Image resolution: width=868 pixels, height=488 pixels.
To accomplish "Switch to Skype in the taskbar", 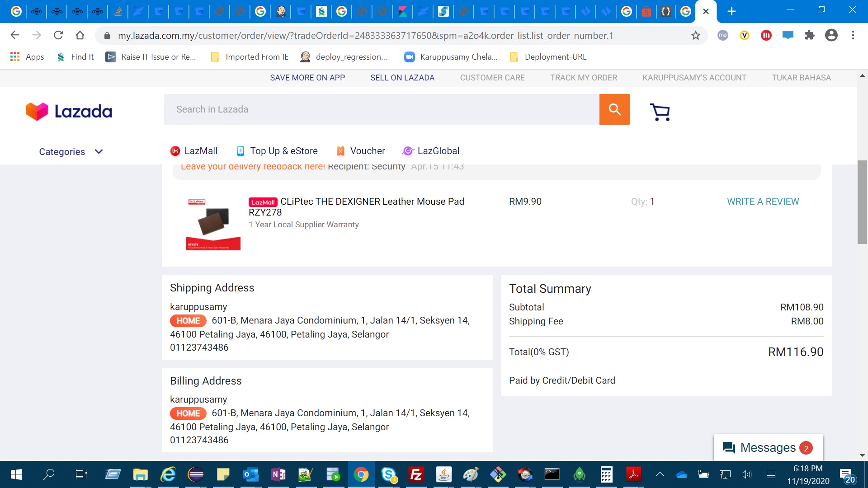I will coord(389,474).
